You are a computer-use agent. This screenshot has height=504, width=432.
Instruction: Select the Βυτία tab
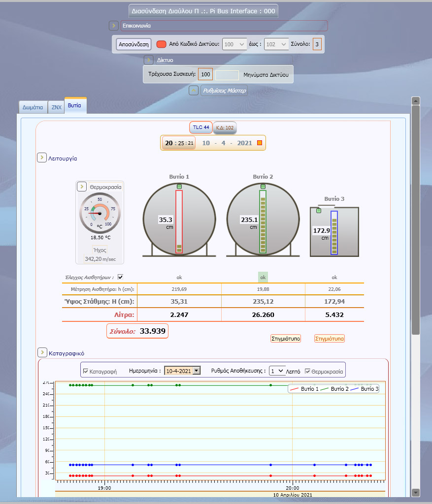(74, 105)
